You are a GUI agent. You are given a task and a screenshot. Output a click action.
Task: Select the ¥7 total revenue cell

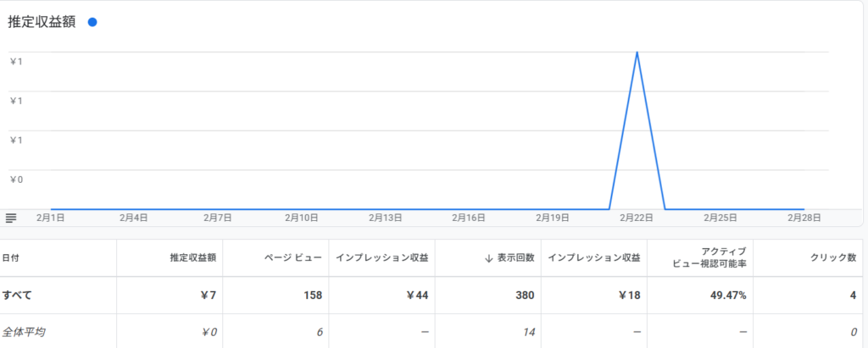(x=209, y=296)
